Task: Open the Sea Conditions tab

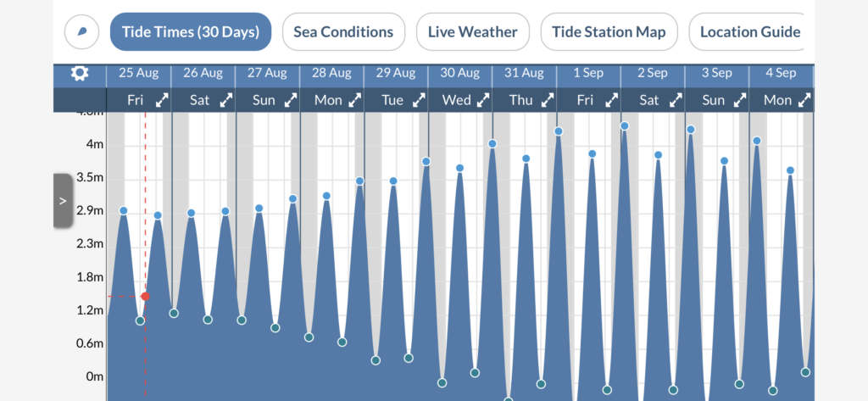Action: coord(343,32)
